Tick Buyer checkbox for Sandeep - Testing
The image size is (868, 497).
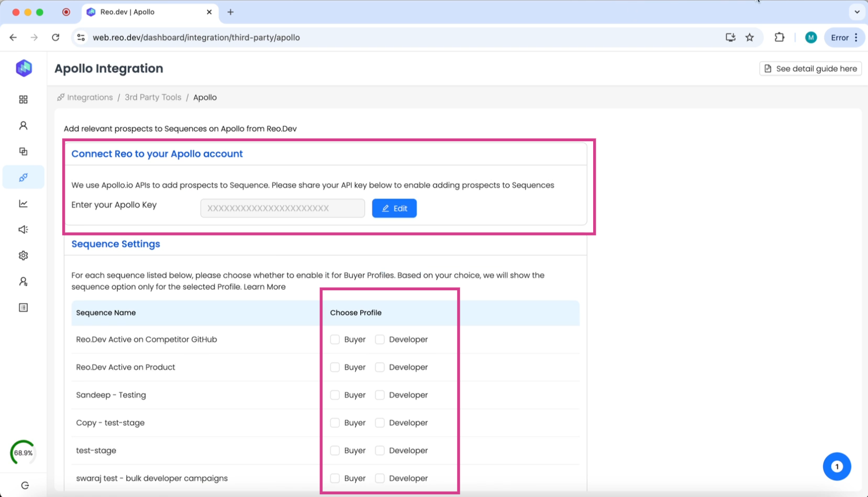point(335,395)
